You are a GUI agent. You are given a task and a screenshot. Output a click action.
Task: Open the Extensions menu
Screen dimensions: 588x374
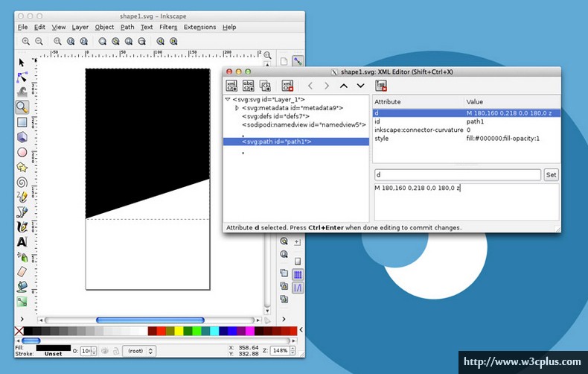tap(199, 27)
